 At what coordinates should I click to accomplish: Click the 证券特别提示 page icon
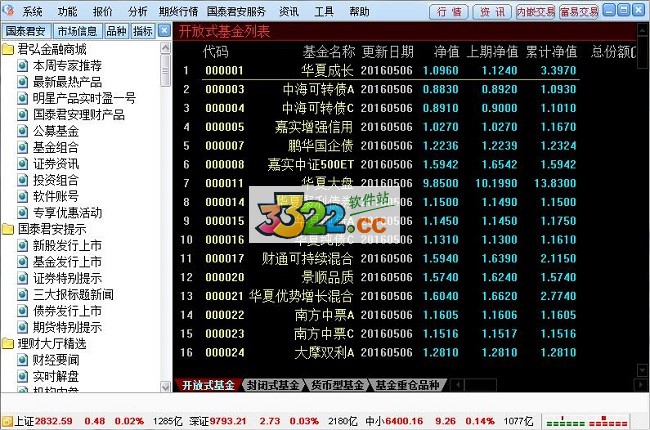point(23,278)
